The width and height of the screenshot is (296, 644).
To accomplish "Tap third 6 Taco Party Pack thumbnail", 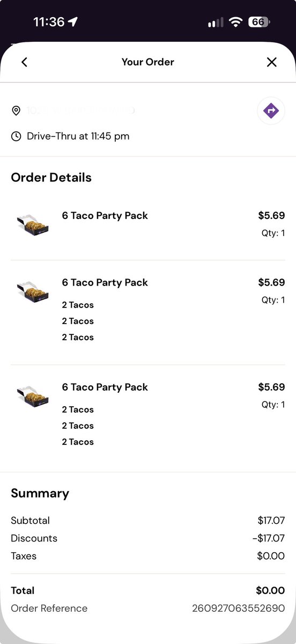I will (33, 396).
